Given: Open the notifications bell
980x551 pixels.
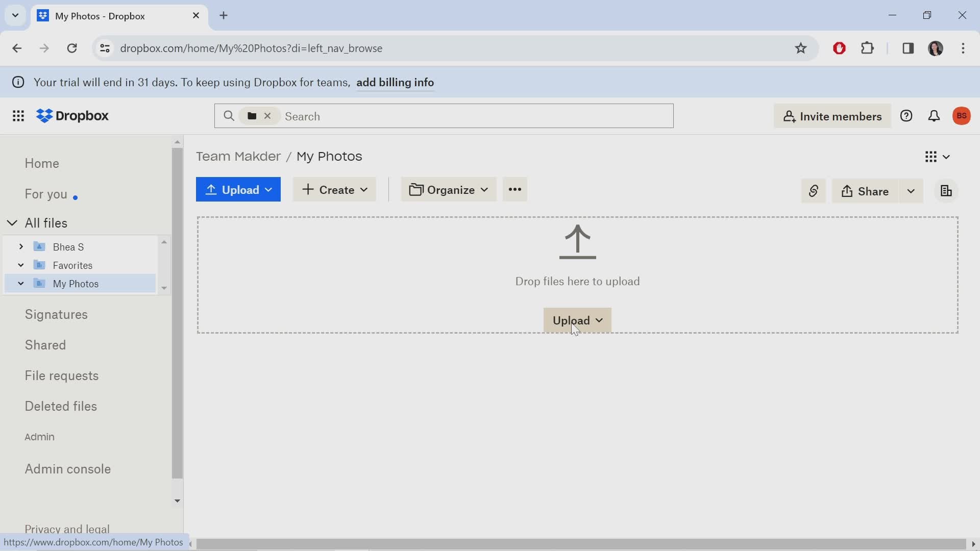Looking at the screenshot, I should tap(934, 116).
